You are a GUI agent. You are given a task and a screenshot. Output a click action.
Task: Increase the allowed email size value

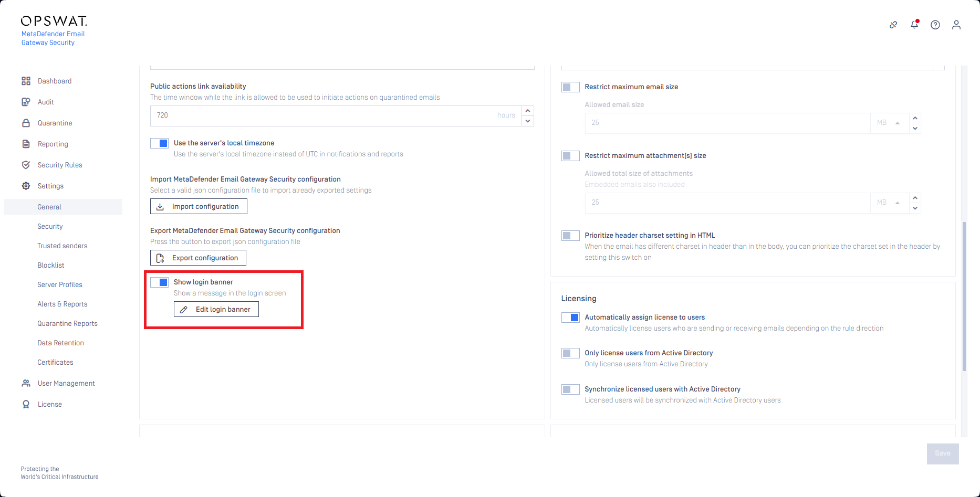pyautogui.click(x=915, y=118)
